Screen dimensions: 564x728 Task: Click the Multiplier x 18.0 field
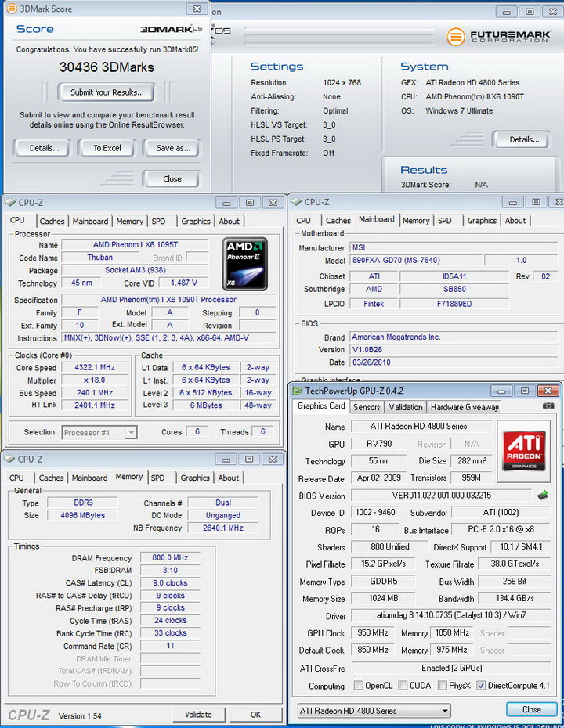click(94, 380)
